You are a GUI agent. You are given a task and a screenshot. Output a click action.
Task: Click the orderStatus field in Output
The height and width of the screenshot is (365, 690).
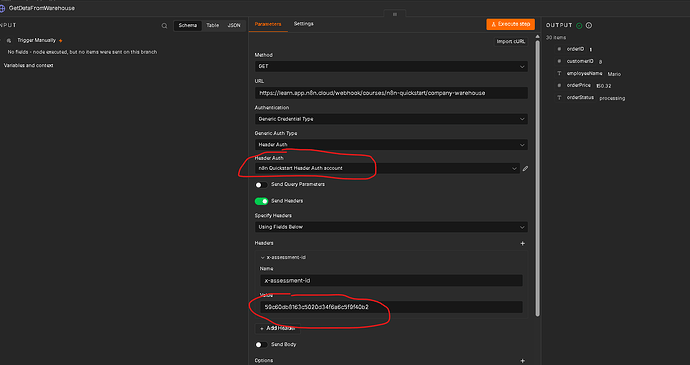coord(580,98)
